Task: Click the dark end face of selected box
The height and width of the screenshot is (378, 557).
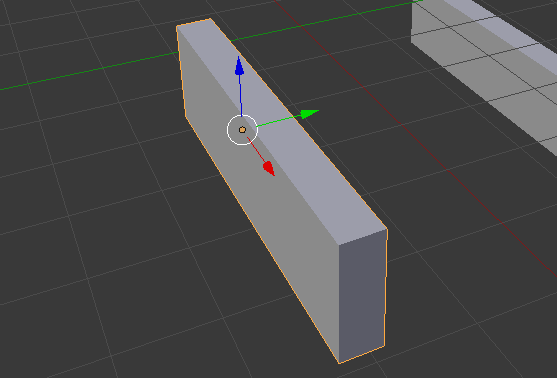Action: [x=362, y=295]
